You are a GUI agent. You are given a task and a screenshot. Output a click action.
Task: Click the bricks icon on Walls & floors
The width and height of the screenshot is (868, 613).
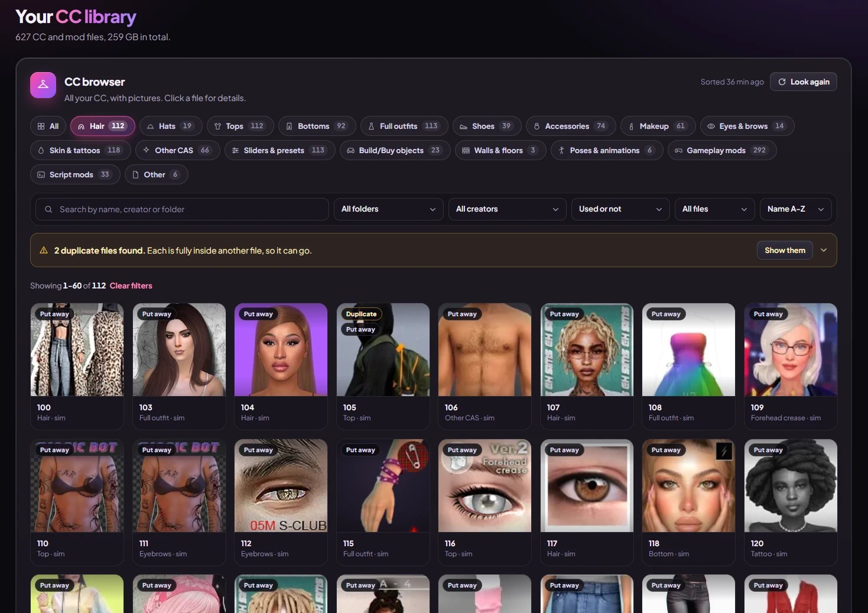(466, 151)
